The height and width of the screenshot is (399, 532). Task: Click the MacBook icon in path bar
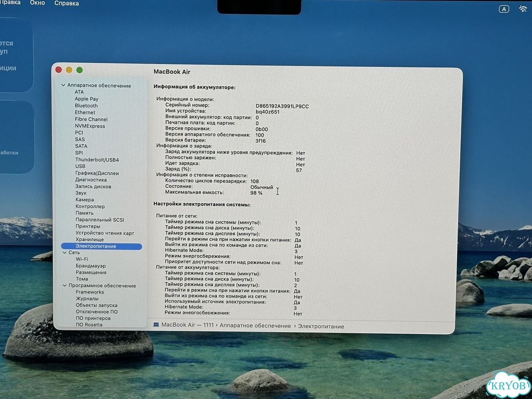pyautogui.click(x=156, y=325)
